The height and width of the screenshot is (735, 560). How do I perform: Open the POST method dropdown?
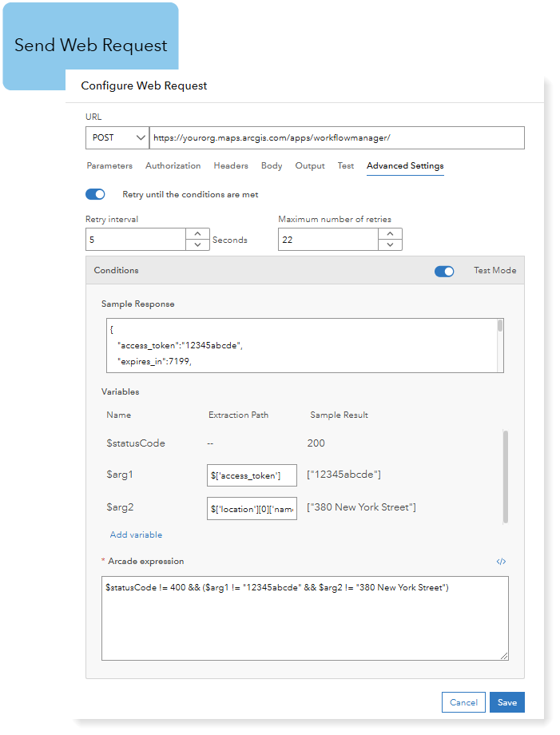pos(117,137)
